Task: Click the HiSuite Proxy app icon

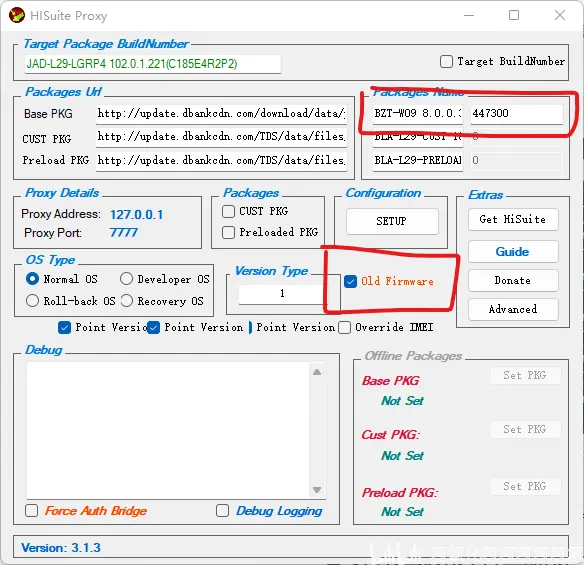Action: [17, 15]
